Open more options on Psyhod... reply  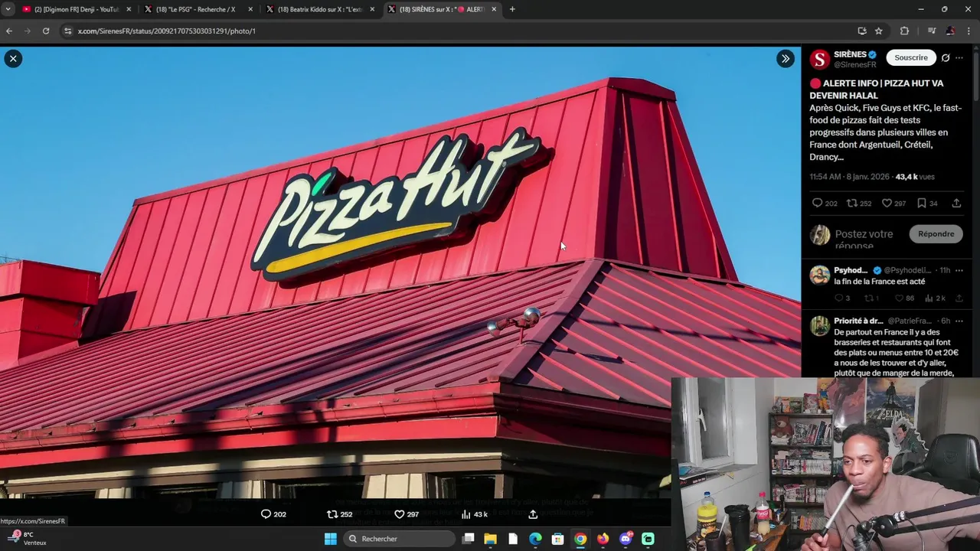coord(959,270)
